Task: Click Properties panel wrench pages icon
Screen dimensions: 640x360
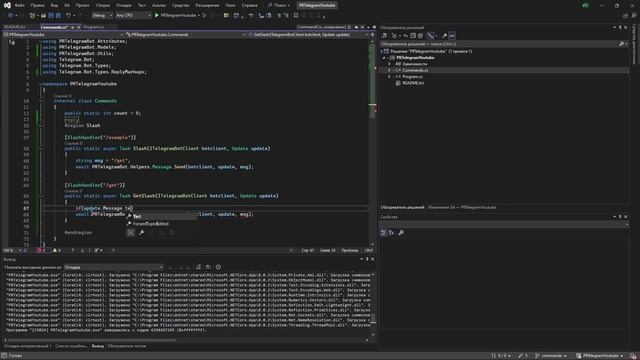Action: tap(401, 233)
